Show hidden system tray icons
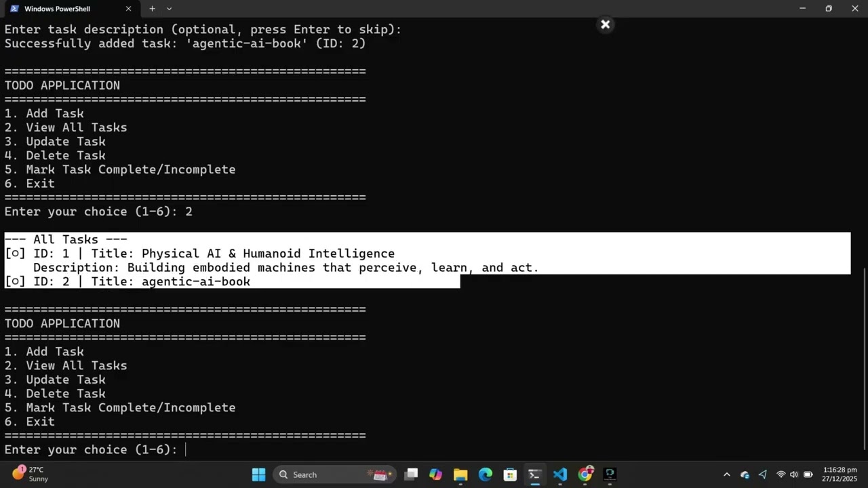 pyautogui.click(x=727, y=474)
